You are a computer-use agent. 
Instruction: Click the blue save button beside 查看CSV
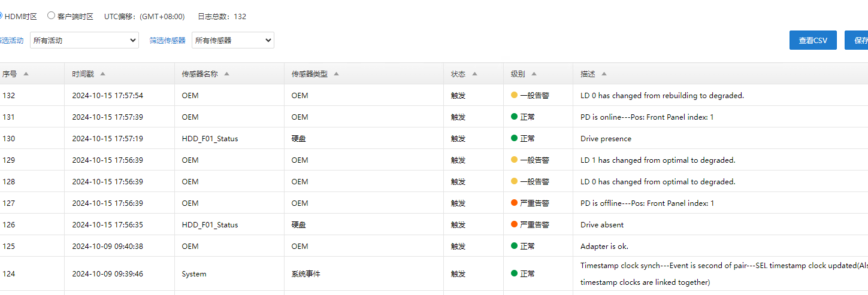point(858,40)
